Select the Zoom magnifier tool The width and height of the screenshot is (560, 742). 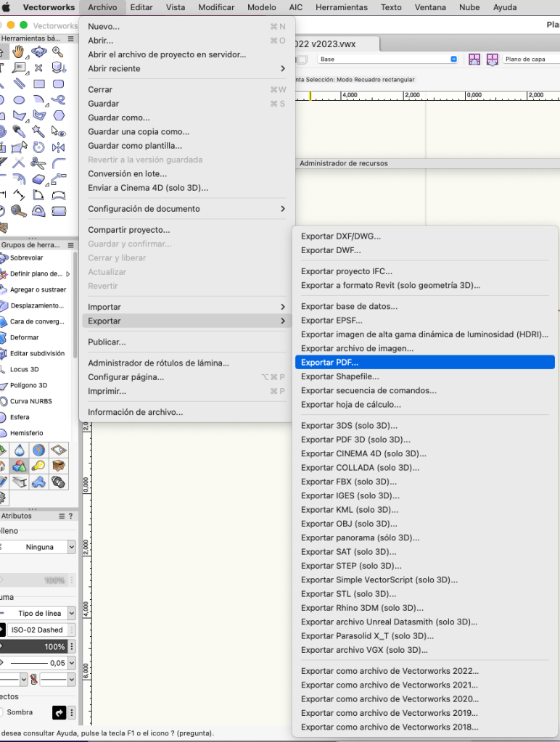pyautogui.click(x=58, y=51)
